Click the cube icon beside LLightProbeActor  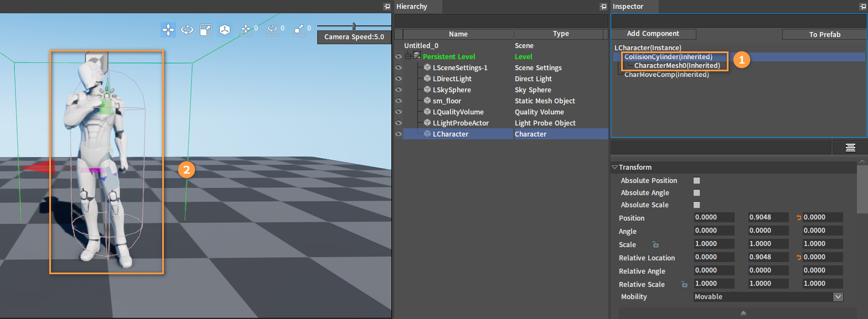tap(427, 123)
